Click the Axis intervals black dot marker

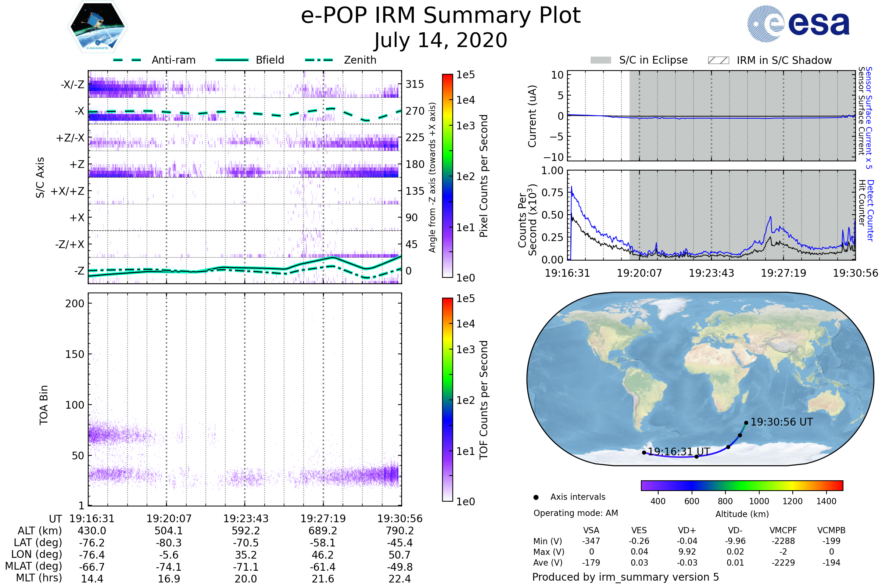click(x=536, y=497)
